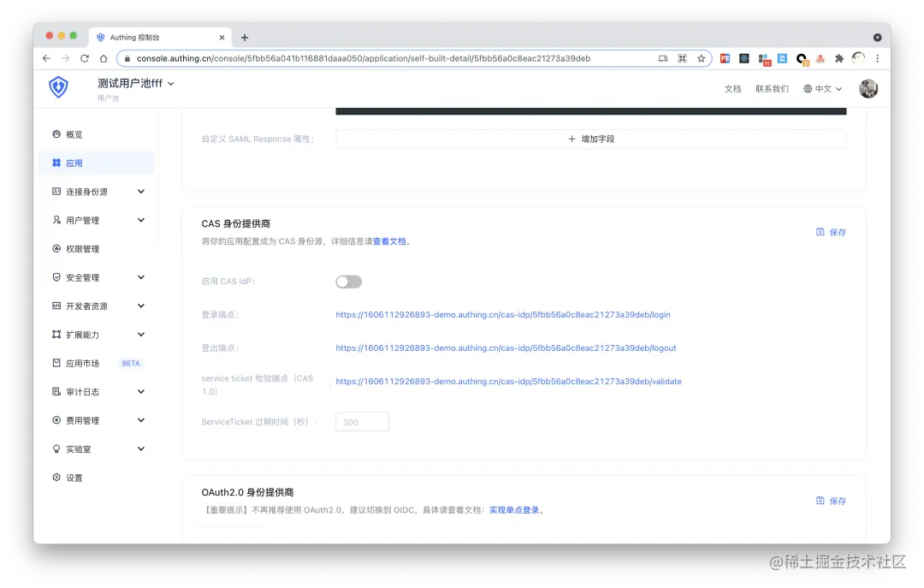The image size is (924, 588).
Task: Expand the 实验室 chevron
Action: [x=141, y=448]
